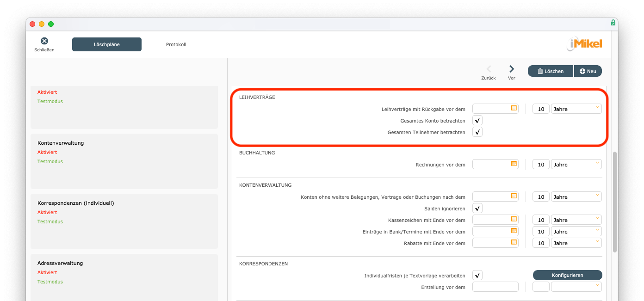The height and width of the screenshot is (301, 644).
Task: Click the Konfigurieren button
Action: coord(567,275)
